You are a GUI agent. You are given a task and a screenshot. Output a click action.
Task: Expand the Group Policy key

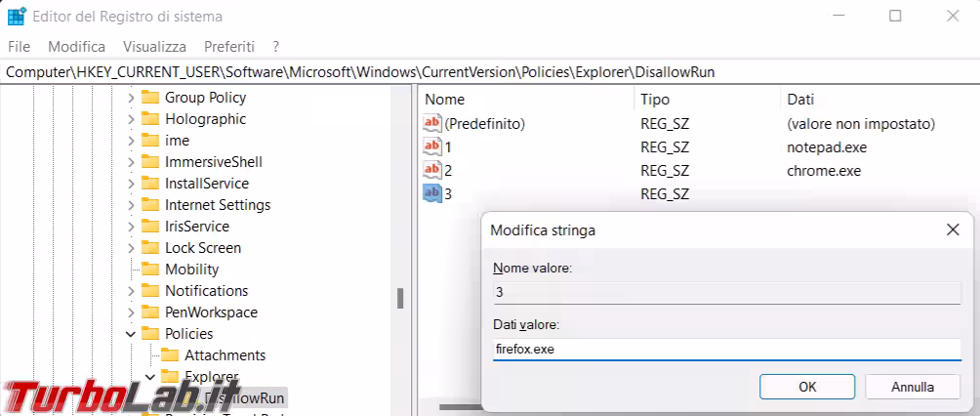pos(131,98)
